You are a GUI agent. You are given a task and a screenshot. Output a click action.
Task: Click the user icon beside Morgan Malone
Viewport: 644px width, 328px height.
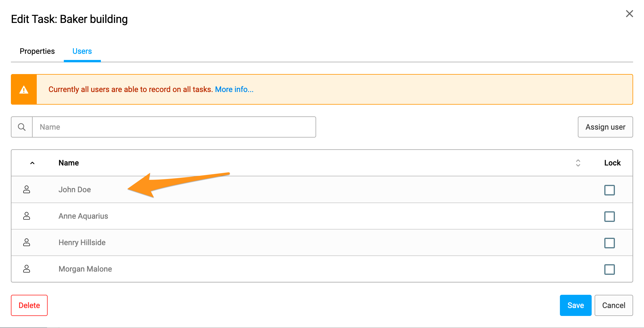click(x=26, y=269)
